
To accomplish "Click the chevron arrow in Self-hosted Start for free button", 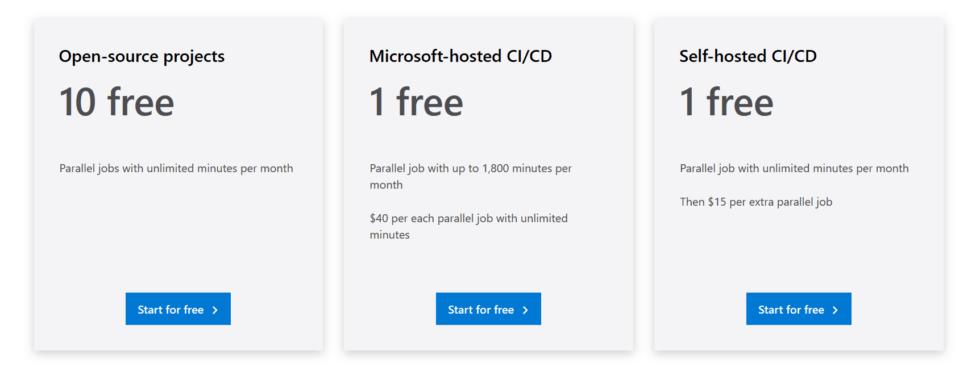I will (835, 310).
